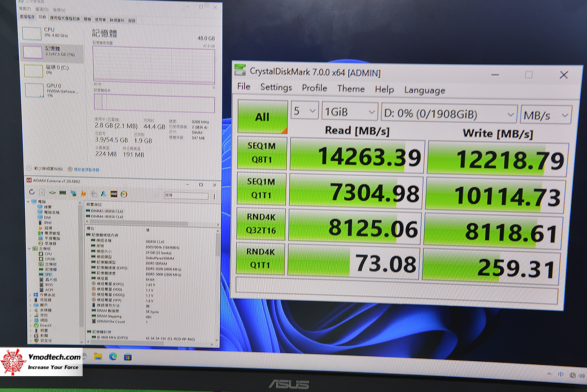Start the SEQ1M Q1T1 test
The width and height of the screenshot is (587, 392).
(261, 188)
